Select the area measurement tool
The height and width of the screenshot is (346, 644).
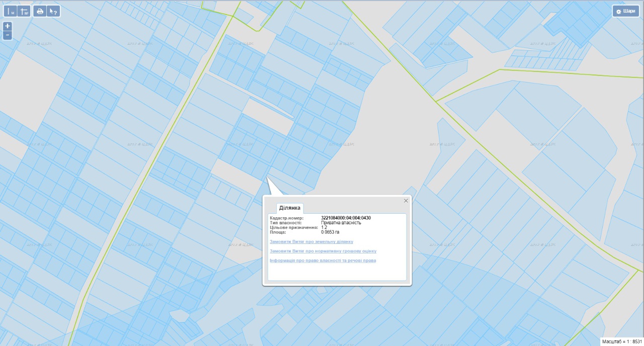[24, 11]
